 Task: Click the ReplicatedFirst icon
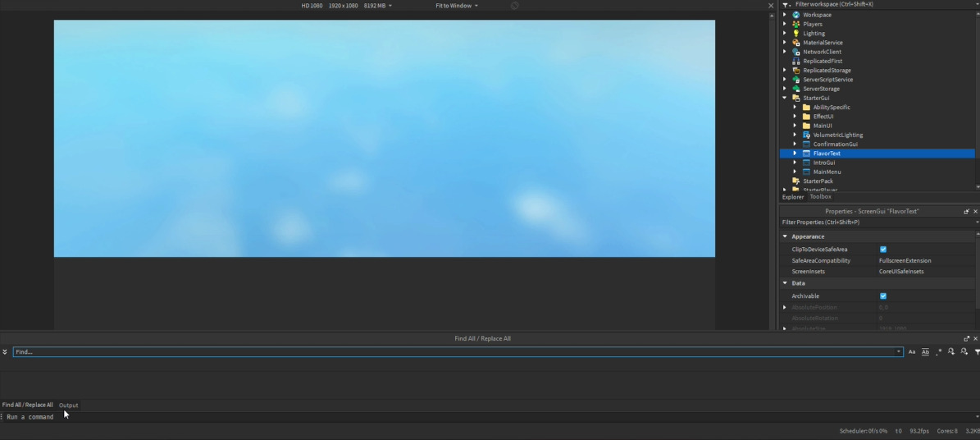(795, 62)
